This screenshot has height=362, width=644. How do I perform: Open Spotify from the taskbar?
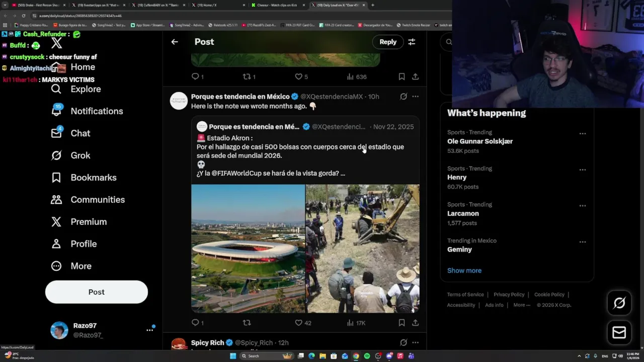[x=367, y=356]
